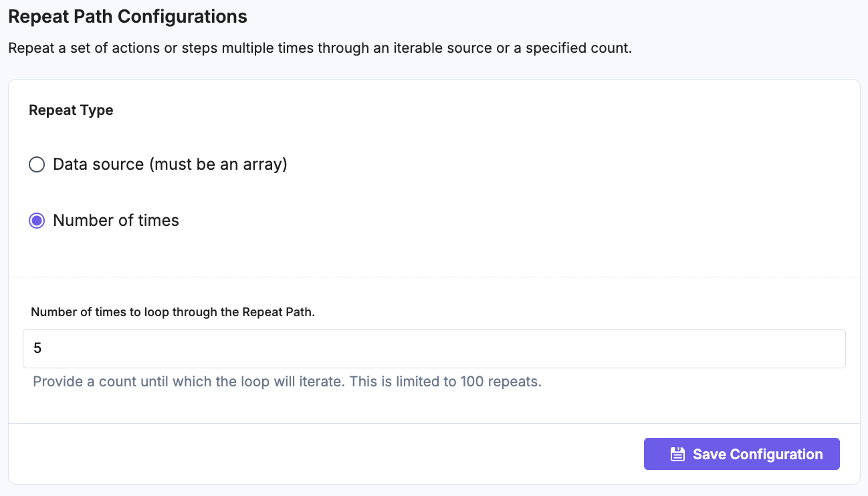Click the description sentence under the heading
The height and width of the screenshot is (496, 868).
(320, 49)
